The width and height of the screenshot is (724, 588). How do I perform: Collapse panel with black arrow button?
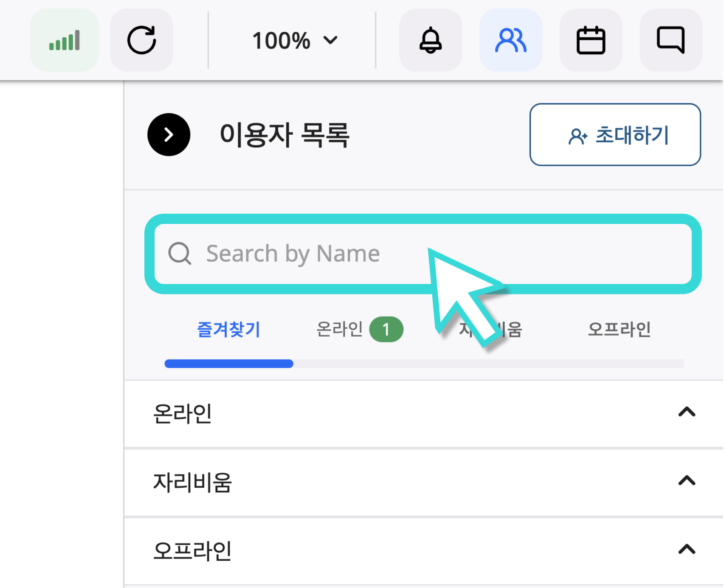pyautogui.click(x=169, y=135)
